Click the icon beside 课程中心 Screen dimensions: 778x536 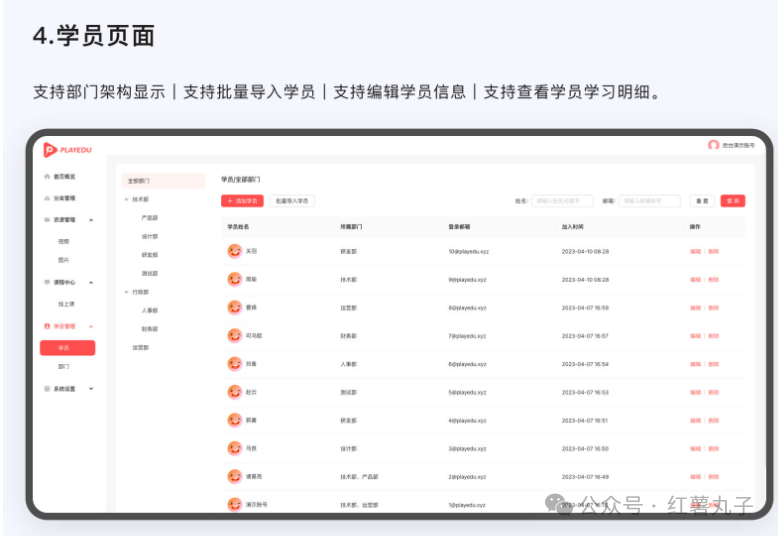click(x=47, y=282)
